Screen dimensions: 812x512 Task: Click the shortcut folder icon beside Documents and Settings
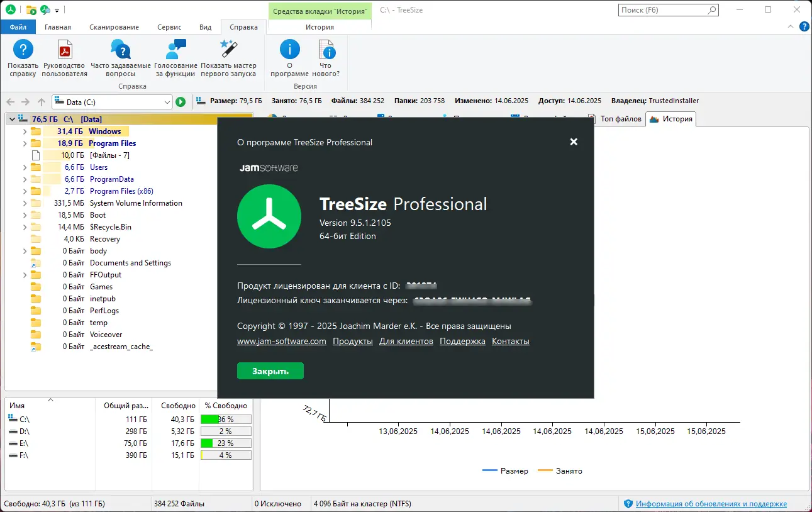pos(36,263)
